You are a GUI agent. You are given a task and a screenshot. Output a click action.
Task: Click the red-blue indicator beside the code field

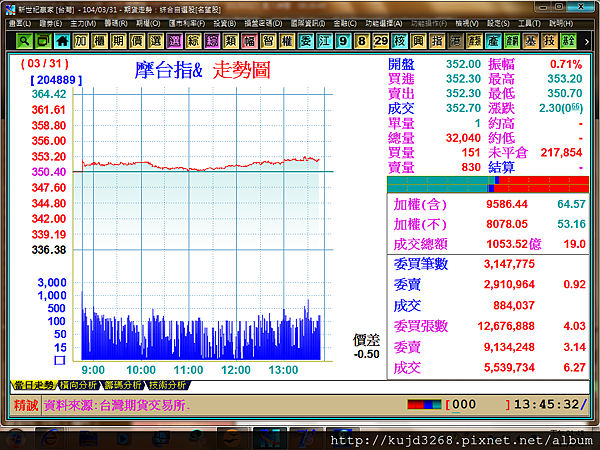tap(424, 404)
